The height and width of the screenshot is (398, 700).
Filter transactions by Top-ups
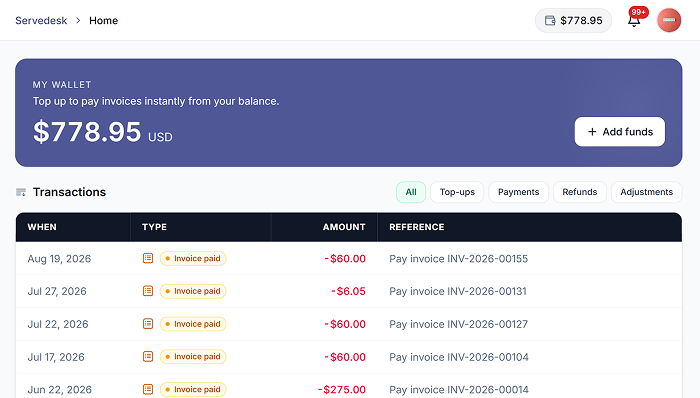click(457, 192)
